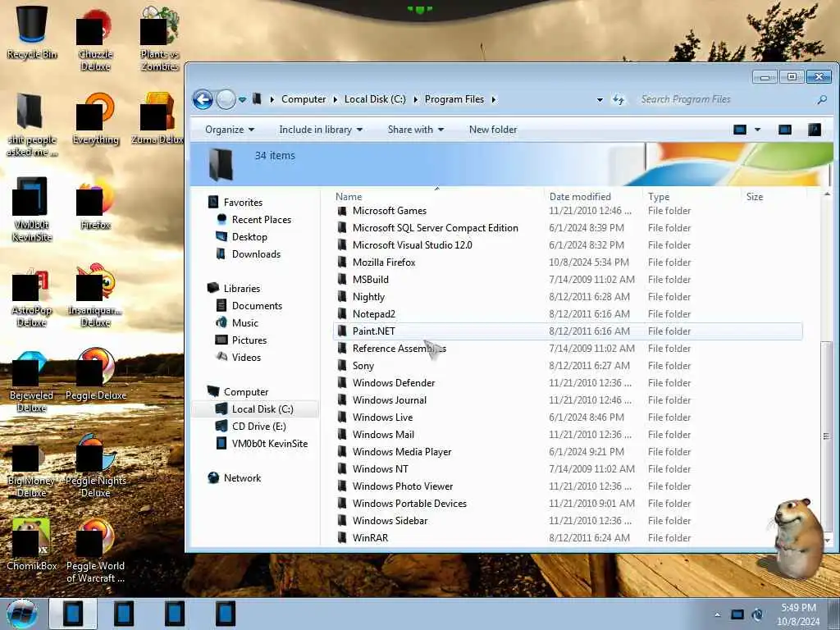Open the Windows Start orb

22,614
